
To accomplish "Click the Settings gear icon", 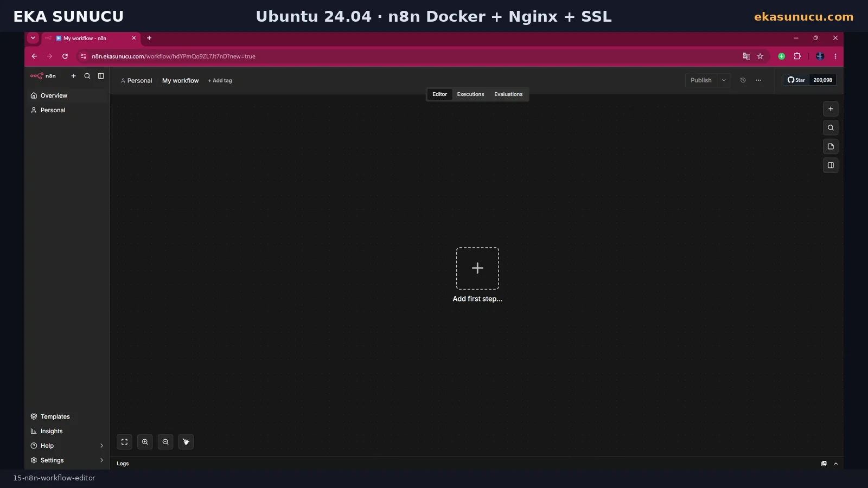I will (34, 460).
